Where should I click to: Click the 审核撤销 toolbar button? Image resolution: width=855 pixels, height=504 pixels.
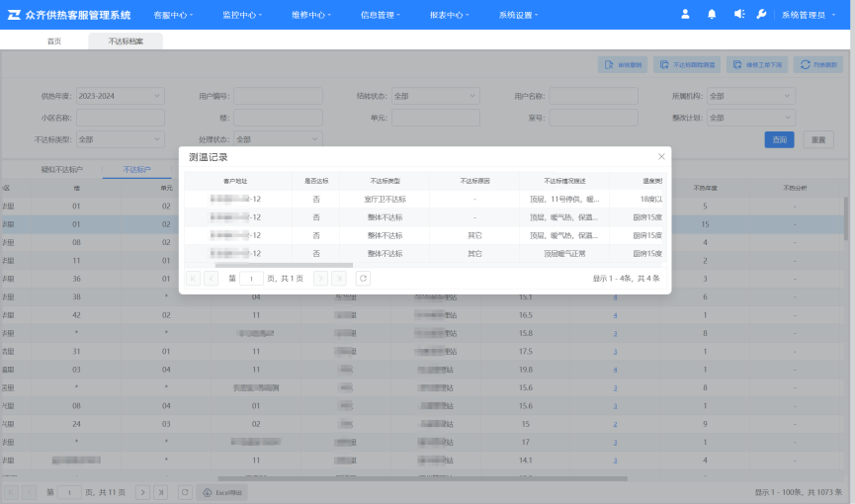click(x=623, y=65)
